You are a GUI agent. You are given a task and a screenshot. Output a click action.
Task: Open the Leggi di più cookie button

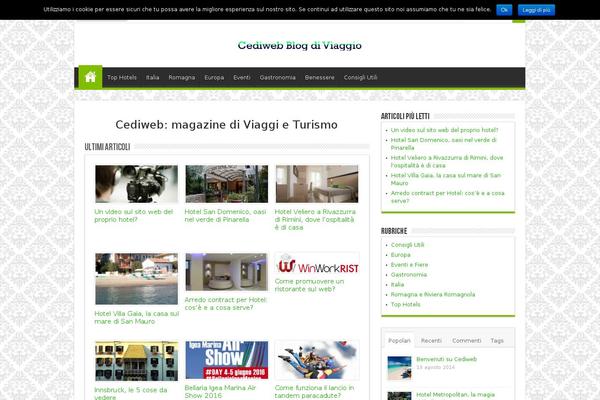536,10
